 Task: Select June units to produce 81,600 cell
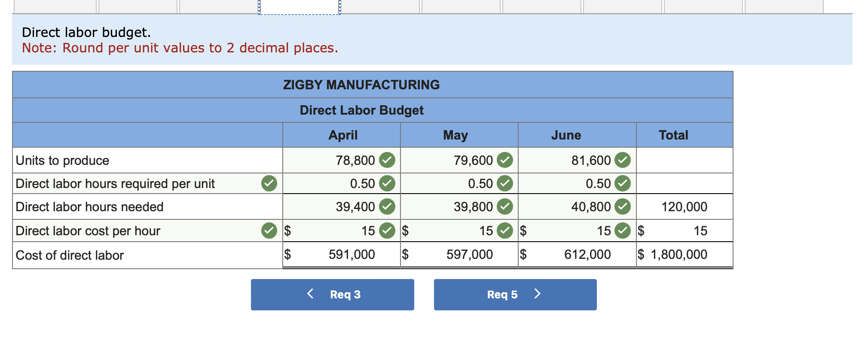point(577,160)
